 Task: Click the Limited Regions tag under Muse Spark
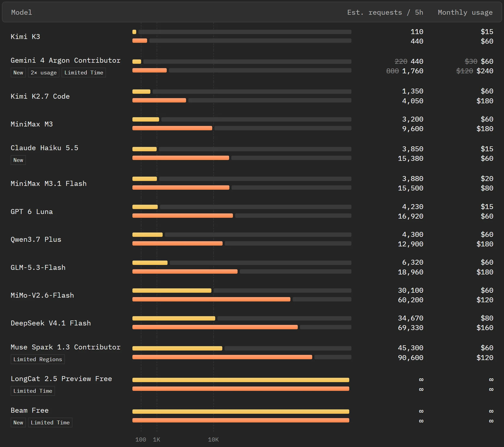[x=38, y=359]
